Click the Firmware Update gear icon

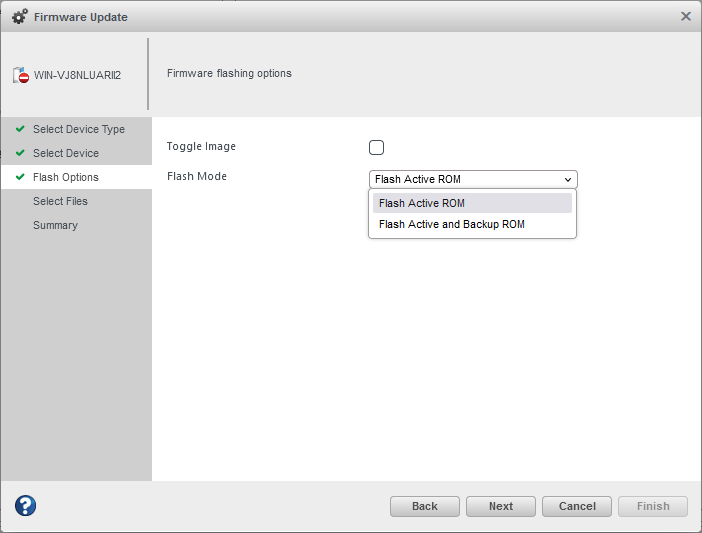point(19,17)
